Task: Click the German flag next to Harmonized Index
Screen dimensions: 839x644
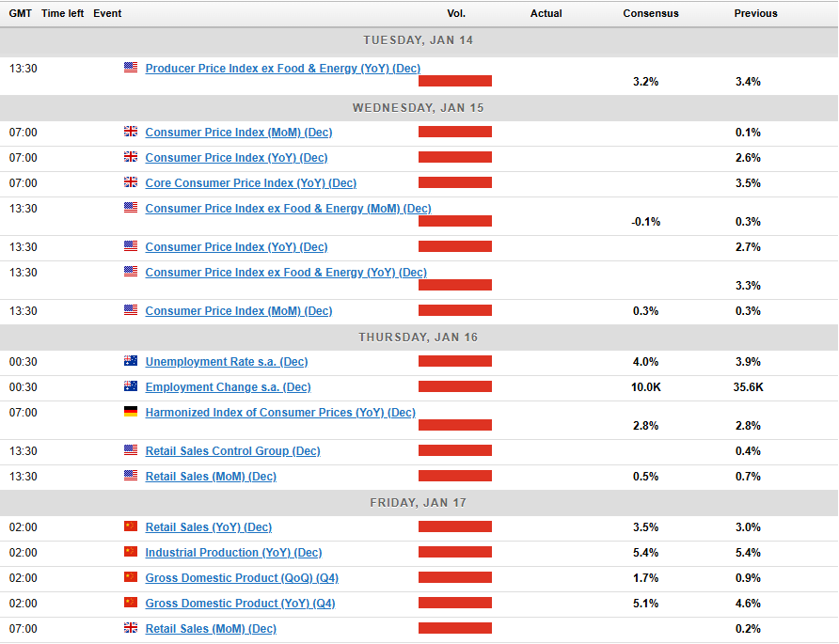Action: [x=130, y=412]
